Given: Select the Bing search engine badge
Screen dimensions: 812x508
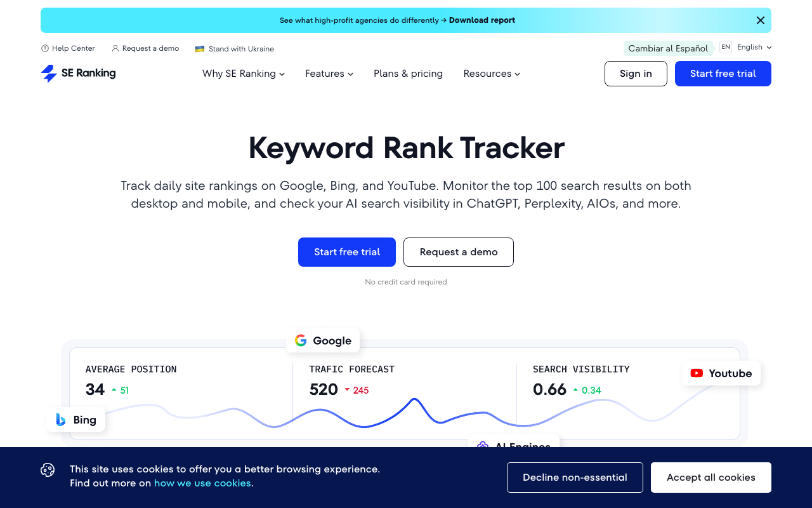Looking at the screenshot, I should (75, 420).
